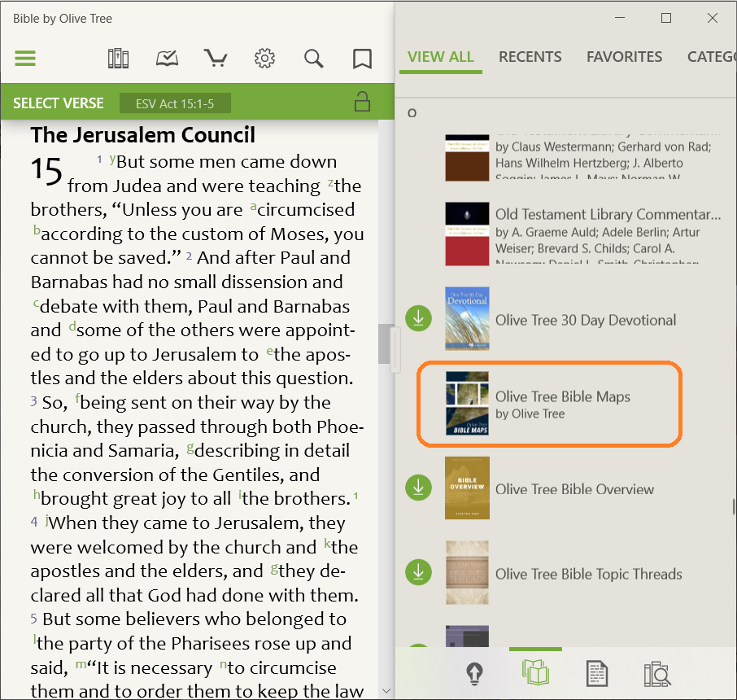Open the reading plans icon
737x700 pixels.
click(167, 59)
